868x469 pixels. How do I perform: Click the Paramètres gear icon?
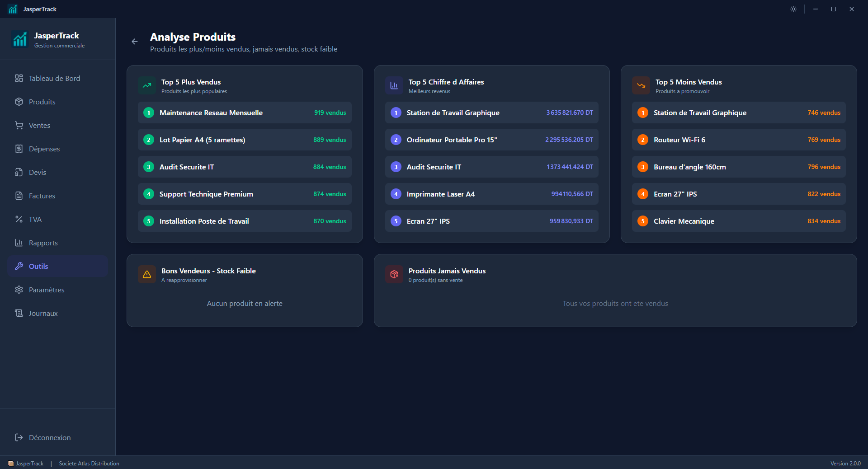tap(19, 290)
